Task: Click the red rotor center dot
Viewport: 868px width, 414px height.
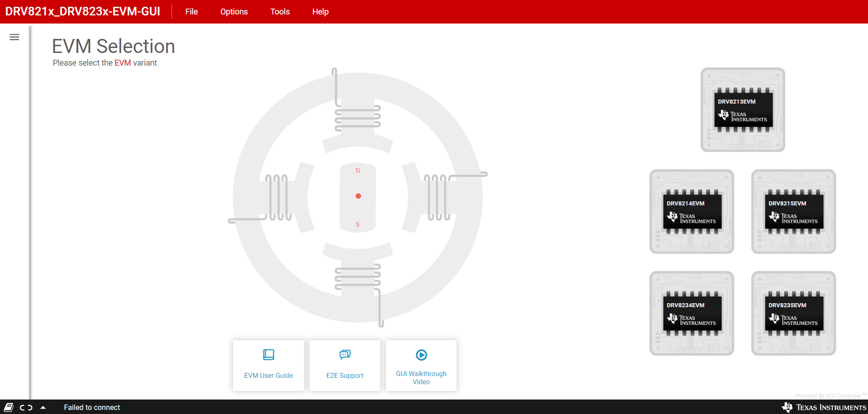Action: [358, 196]
